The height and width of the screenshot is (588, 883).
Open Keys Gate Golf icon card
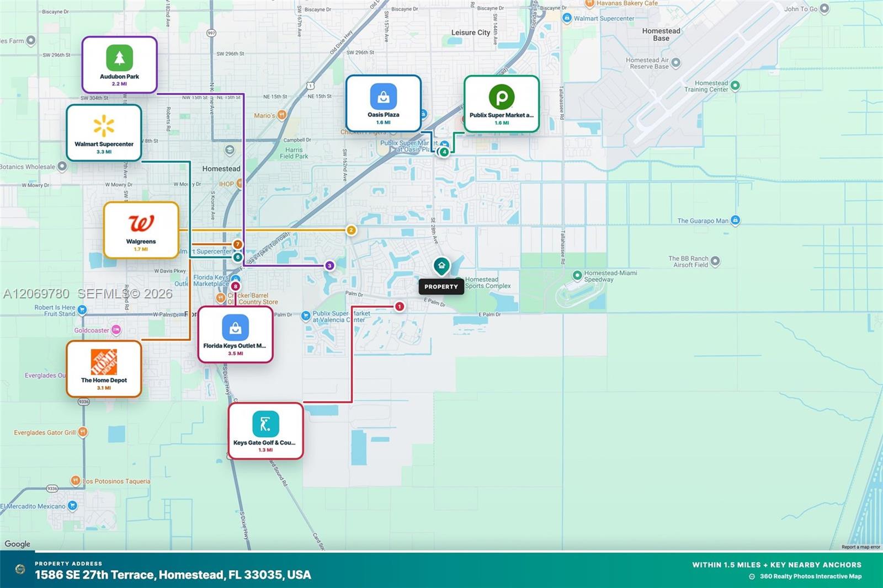tap(265, 431)
